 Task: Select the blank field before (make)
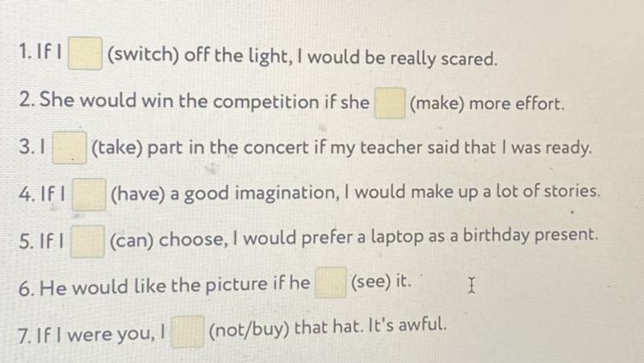[x=390, y=103]
